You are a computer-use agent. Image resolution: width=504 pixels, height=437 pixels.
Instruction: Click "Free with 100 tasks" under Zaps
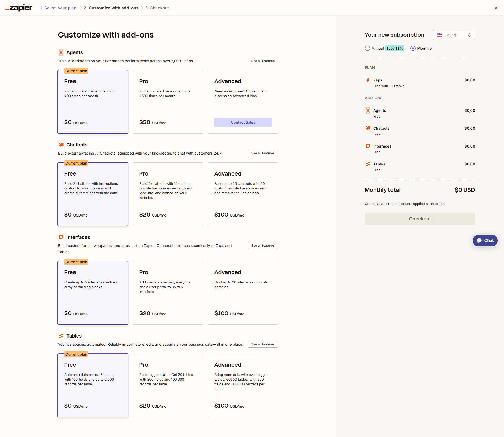coord(389,86)
